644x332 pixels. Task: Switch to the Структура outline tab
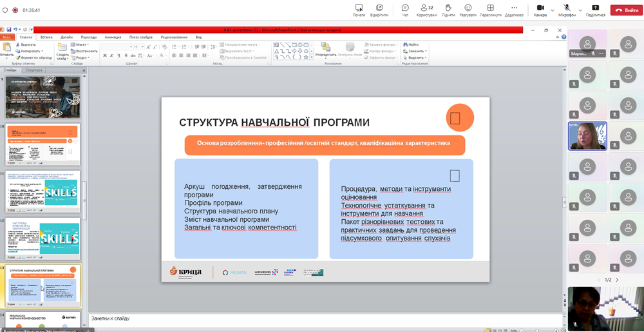[x=33, y=70]
